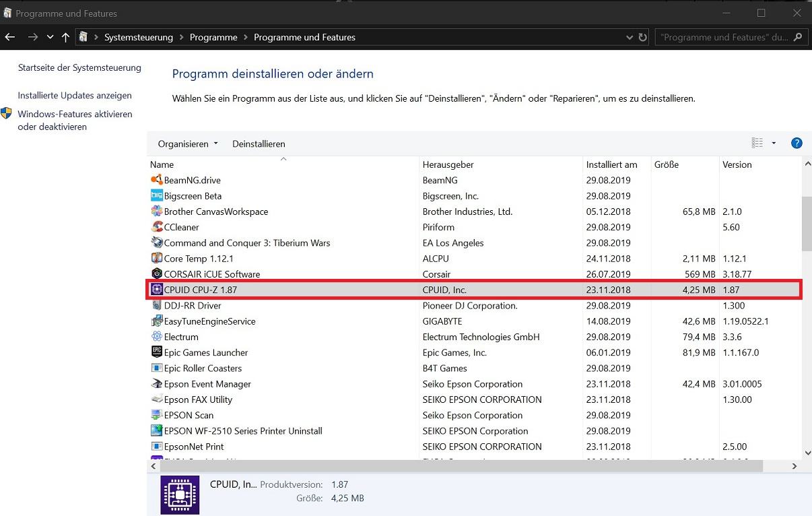This screenshot has width=812, height=516.
Task: Click the shield icon beside Windows-Features
Action: point(7,114)
